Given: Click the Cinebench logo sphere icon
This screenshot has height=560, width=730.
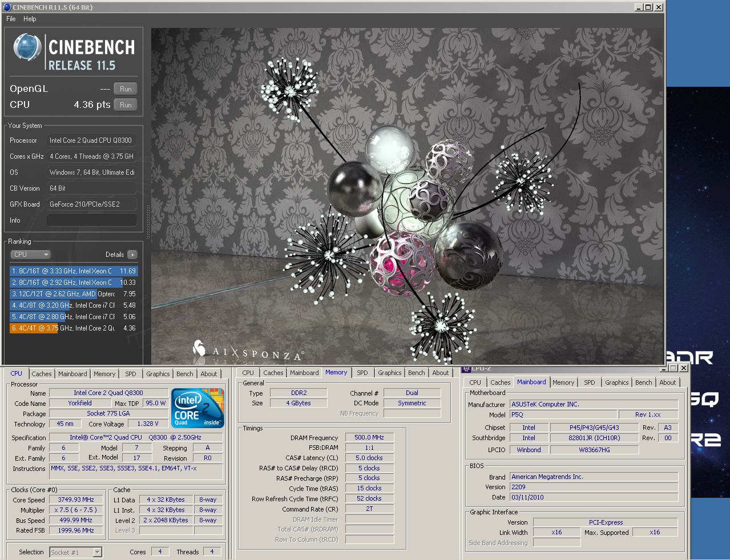Looking at the screenshot, I should 27,48.
